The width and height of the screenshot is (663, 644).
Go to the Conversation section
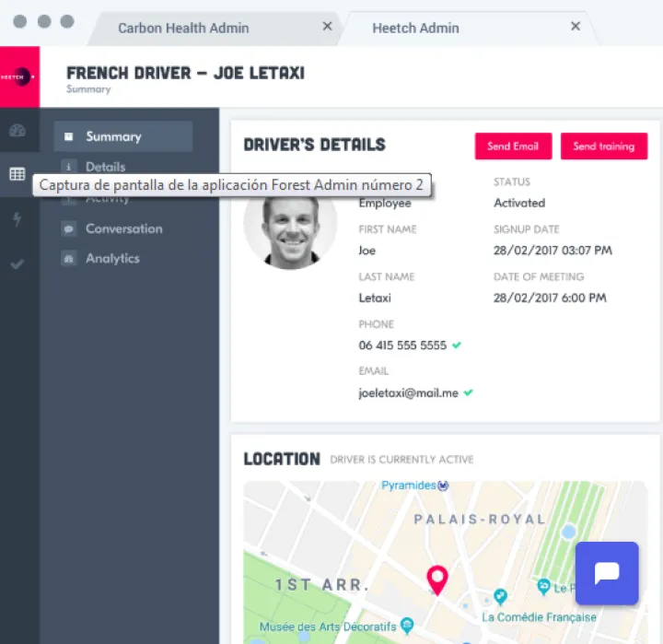[x=123, y=228]
